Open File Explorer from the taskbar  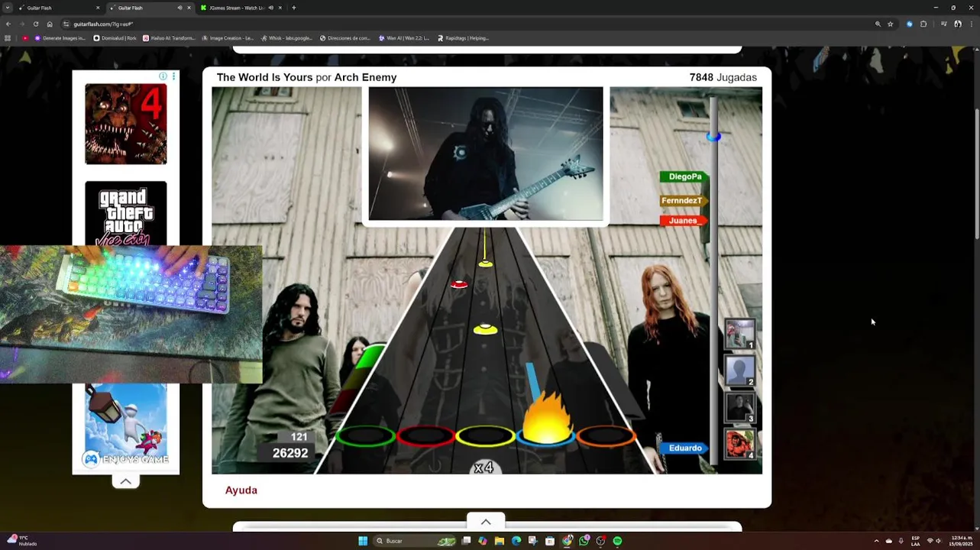point(500,541)
